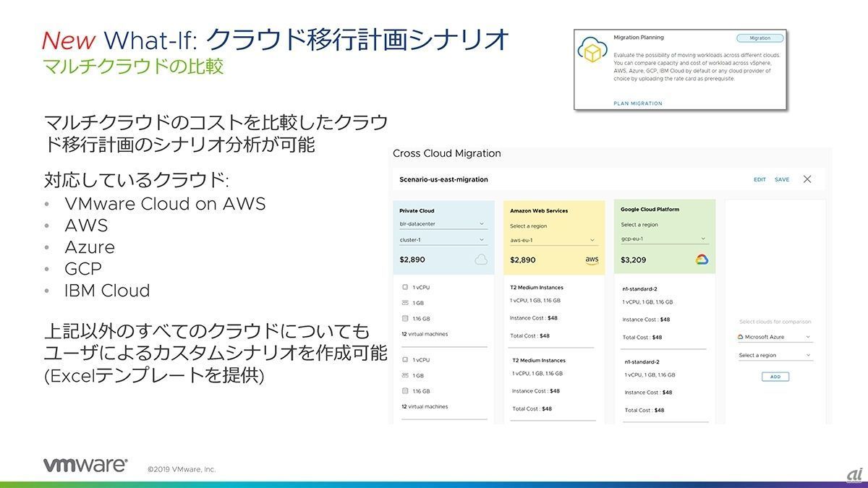
Task: Click the $3,209 Google Cloud total
Action: click(633, 259)
